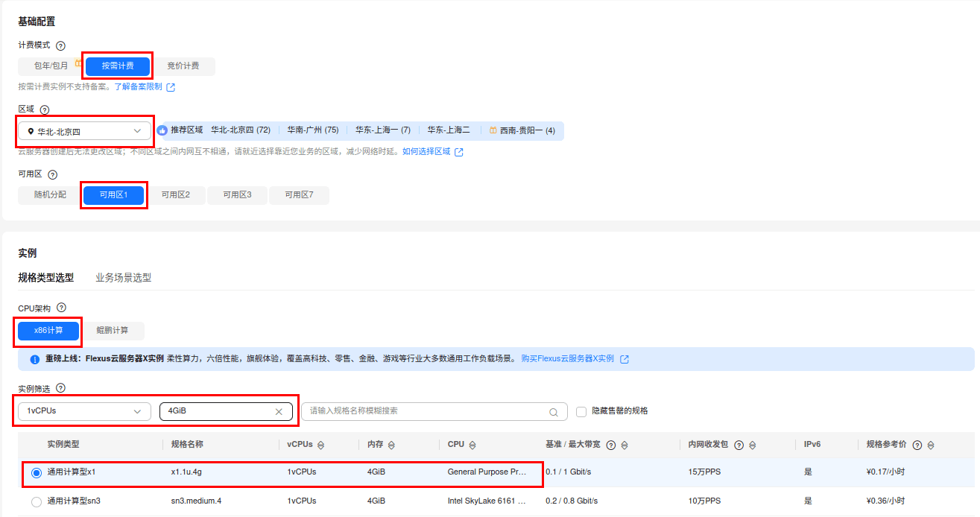Viewport: 980px width, 517px height.
Task: Sort table by vCPUs column
Action: click(x=321, y=445)
